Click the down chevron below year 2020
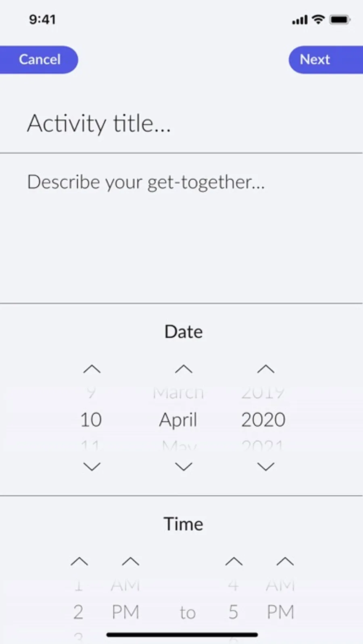Image resolution: width=363 pixels, height=644 pixels. click(x=266, y=467)
